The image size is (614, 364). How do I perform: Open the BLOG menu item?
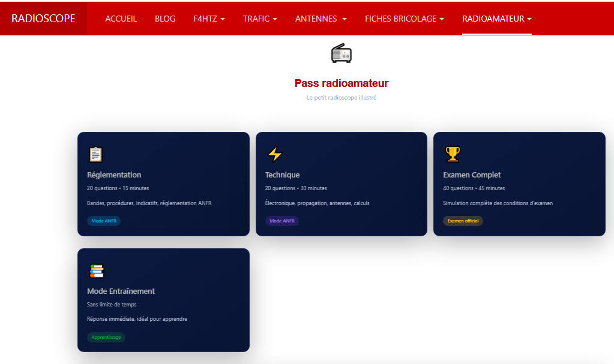(x=165, y=19)
